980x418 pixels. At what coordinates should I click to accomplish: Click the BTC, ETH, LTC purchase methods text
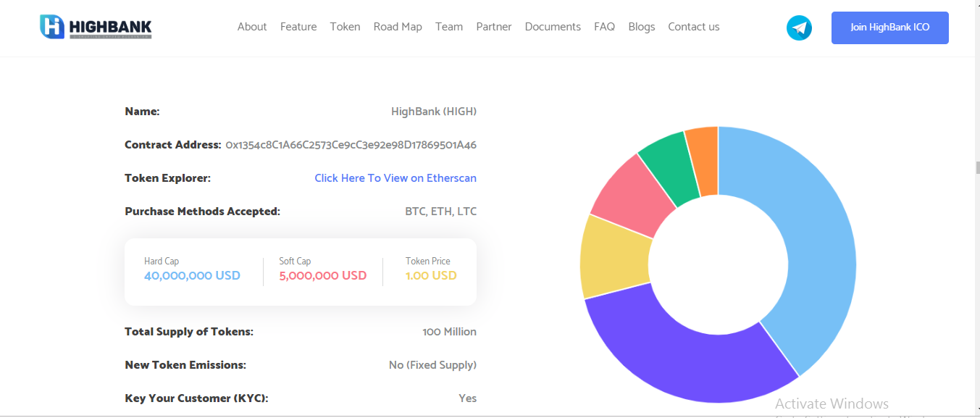(x=441, y=212)
